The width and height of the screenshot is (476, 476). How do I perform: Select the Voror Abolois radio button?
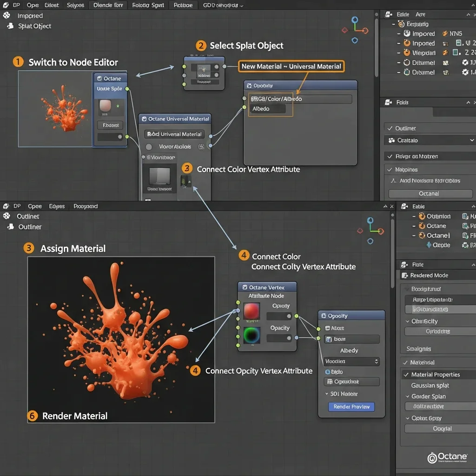tap(149, 147)
